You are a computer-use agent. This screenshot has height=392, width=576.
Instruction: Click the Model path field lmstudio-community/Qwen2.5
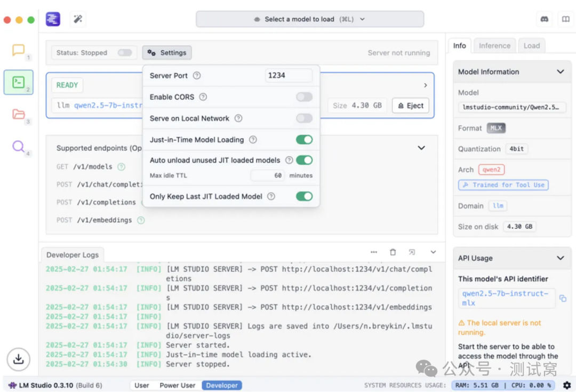click(x=511, y=107)
